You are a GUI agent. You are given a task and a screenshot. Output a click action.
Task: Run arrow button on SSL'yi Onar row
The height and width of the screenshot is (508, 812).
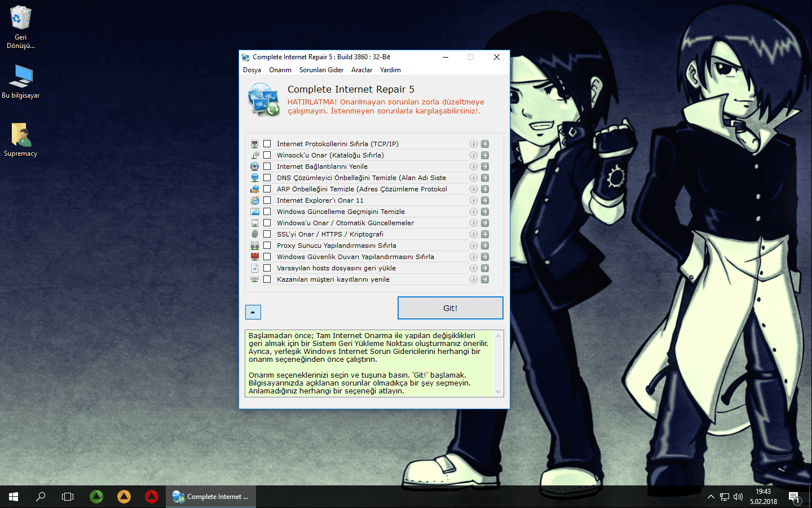tap(485, 234)
